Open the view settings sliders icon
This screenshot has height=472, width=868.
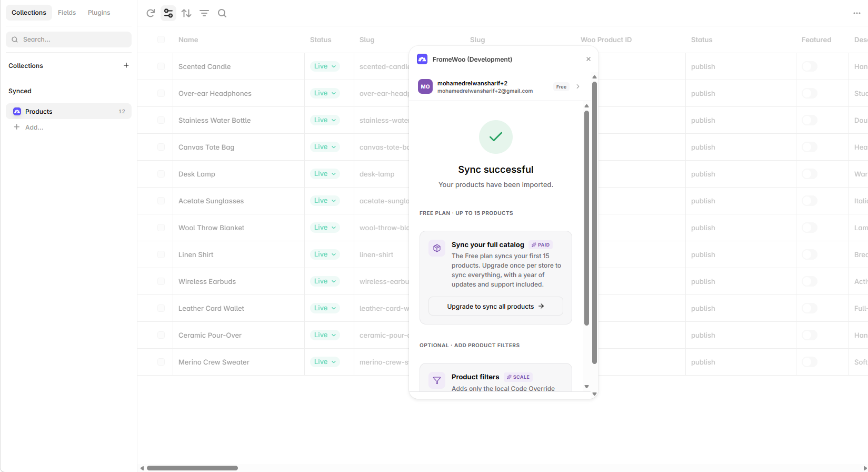(x=168, y=13)
